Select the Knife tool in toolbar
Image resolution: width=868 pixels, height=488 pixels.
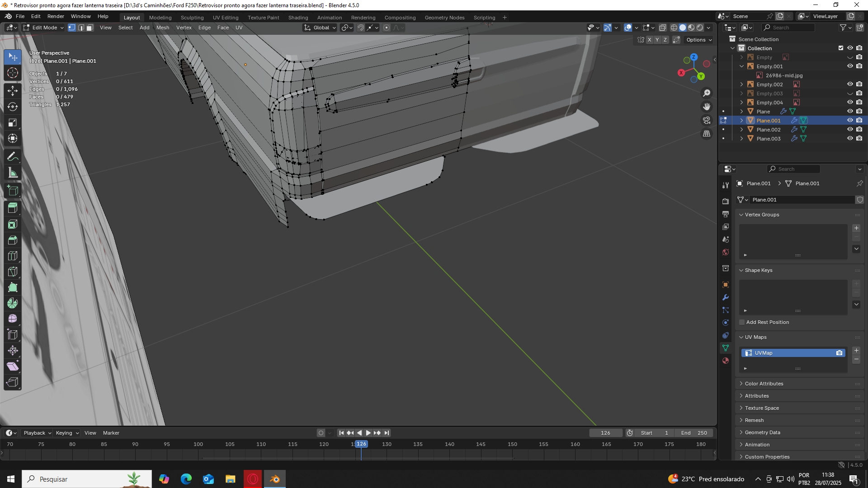[13, 272]
